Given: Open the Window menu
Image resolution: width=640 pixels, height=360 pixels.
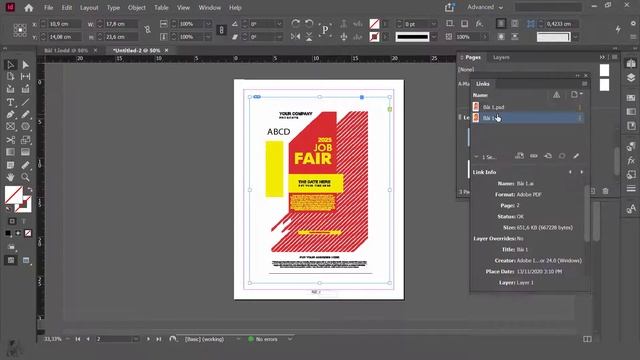Looking at the screenshot, I should click(x=209, y=7).
